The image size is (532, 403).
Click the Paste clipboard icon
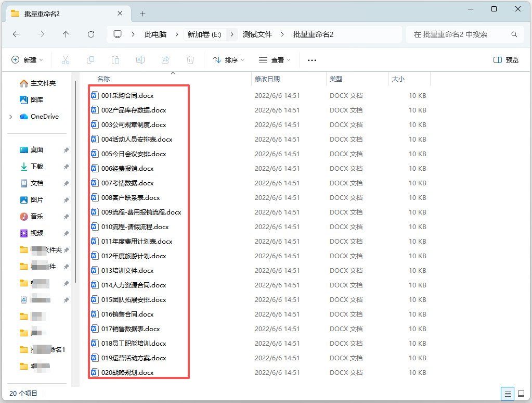click(x=115, y=60)
